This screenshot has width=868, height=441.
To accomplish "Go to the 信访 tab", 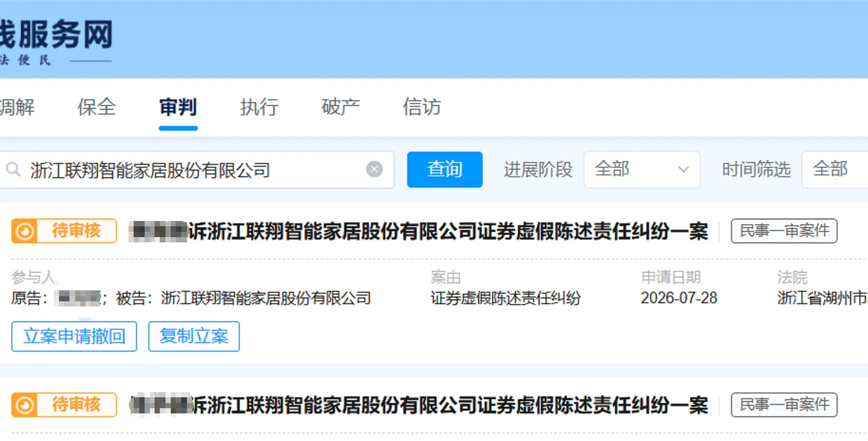I will tap(422, 107).
